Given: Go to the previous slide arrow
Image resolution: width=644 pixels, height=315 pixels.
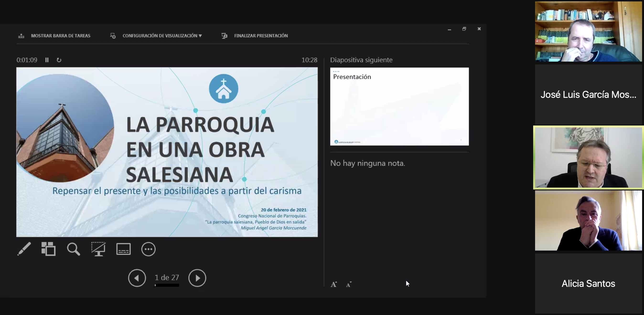Looking at the screenshot, I should [137, 278].
